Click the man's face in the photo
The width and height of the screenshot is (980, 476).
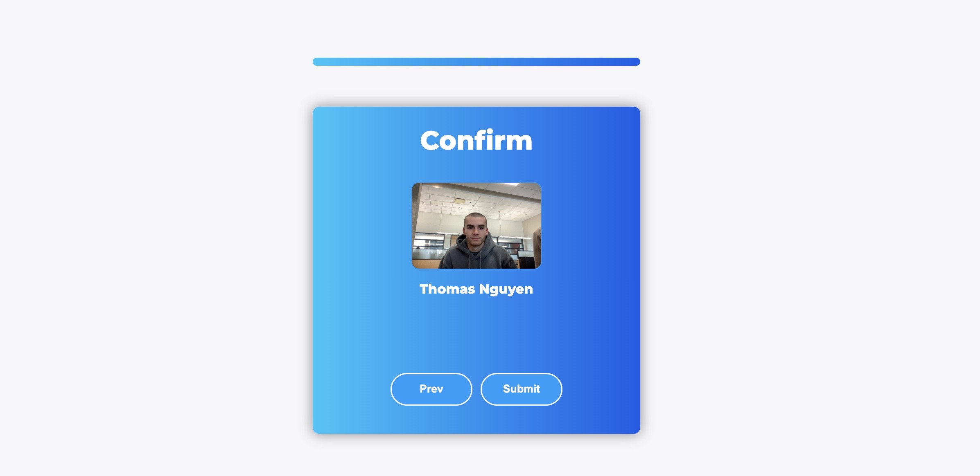click(475, 230)
